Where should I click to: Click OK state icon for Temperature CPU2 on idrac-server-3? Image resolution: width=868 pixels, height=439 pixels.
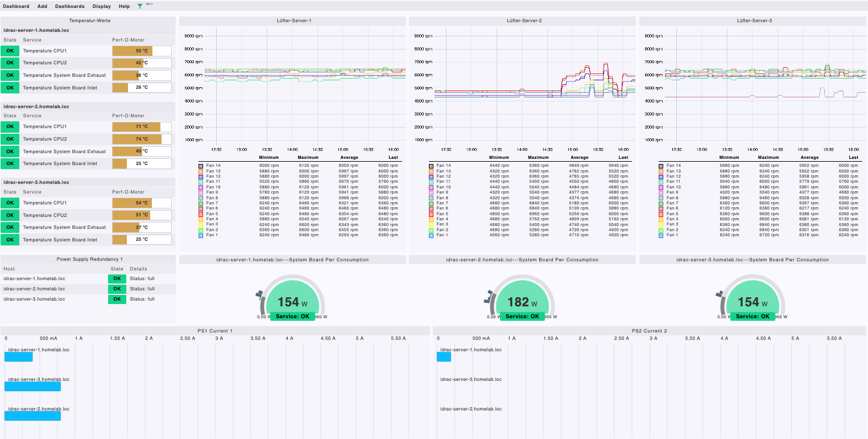[x=10, y=215]
